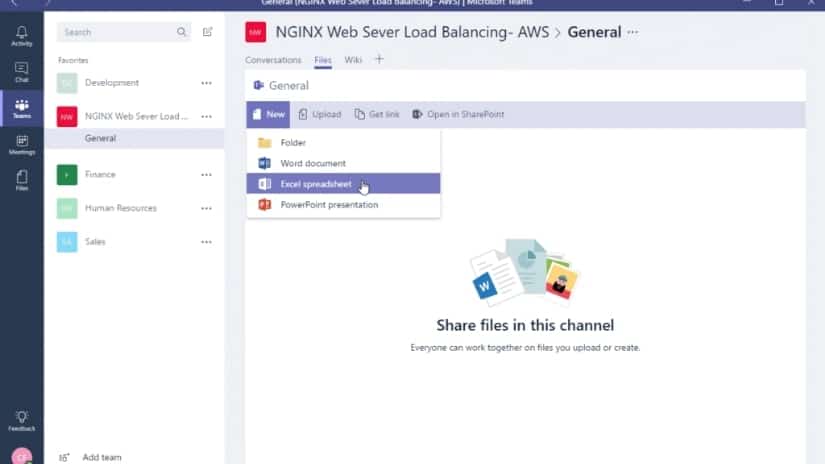This screenshot has width=825, height=464.
Task: Click the NGINX Web Sever Load Balancing- AWS breadcrumb
Action: tap(412, 32)
